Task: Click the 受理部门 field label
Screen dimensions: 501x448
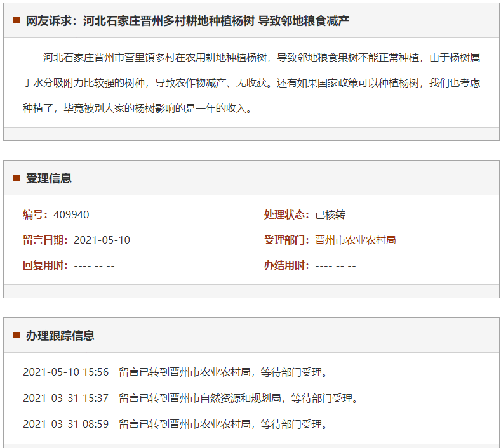Action: [287, 240]
